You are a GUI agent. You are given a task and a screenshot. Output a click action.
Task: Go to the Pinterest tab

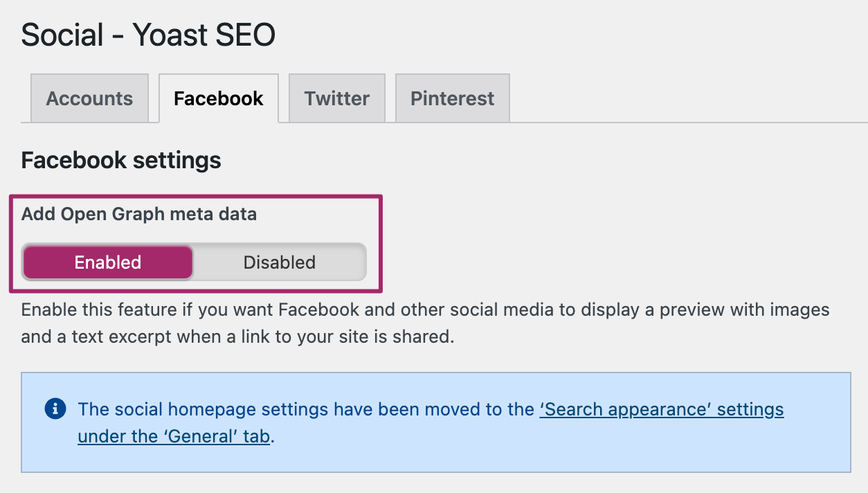pos(453,98)
